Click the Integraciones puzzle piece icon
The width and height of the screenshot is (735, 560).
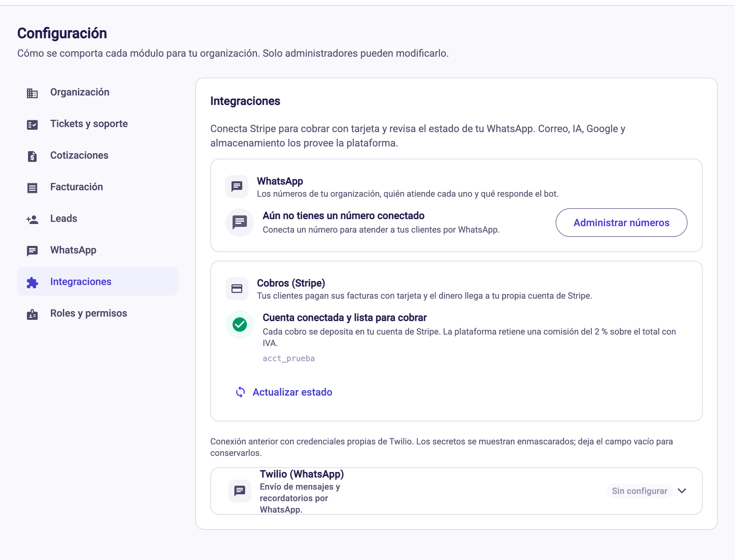[x=32, y=283]
